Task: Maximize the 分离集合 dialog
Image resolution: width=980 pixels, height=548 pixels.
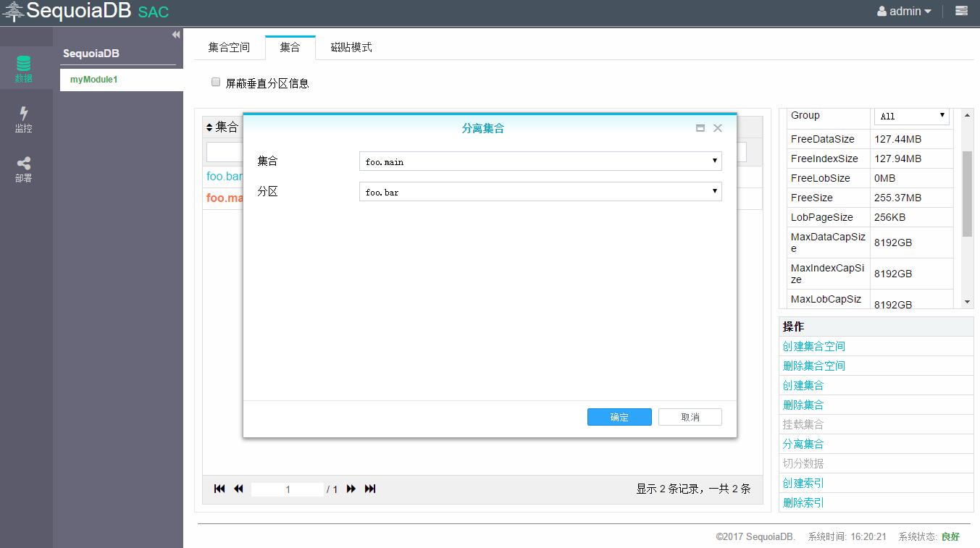Action: point(700,128)
